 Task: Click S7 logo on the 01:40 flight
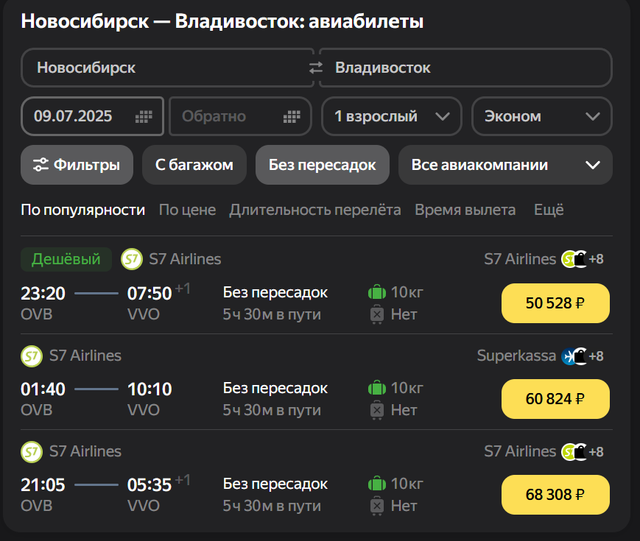pyautogui.click(x=31, y=356)
